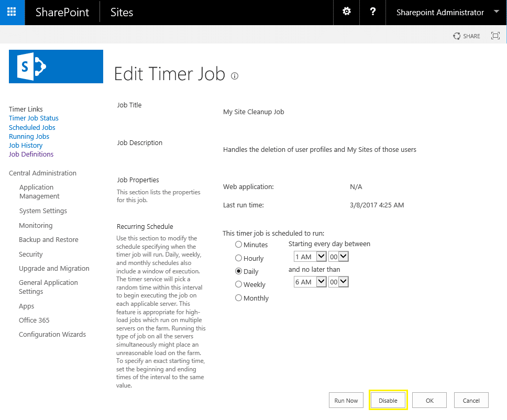Viewport: 507px width, 420px height.
Task: Open the minutes dropdown next to 1 AM
Action: (338, 256)
